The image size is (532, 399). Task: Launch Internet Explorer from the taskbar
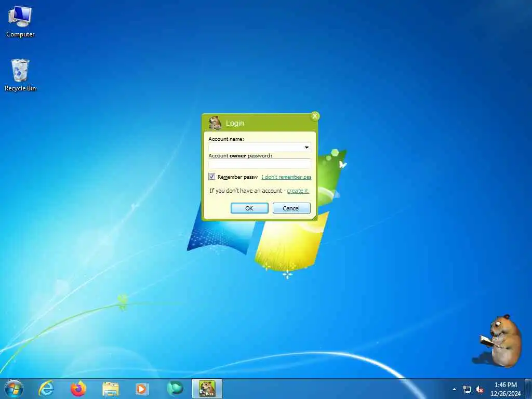46,389
